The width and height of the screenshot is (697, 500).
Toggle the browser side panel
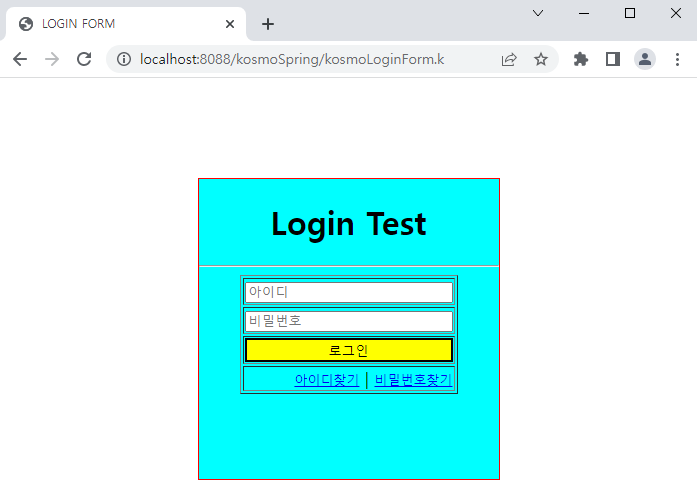coord(613,59)
